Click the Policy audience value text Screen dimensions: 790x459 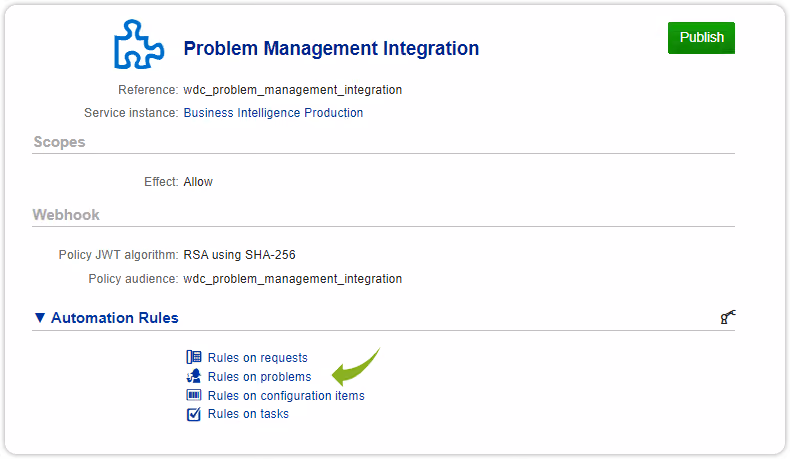coord(293,279)
